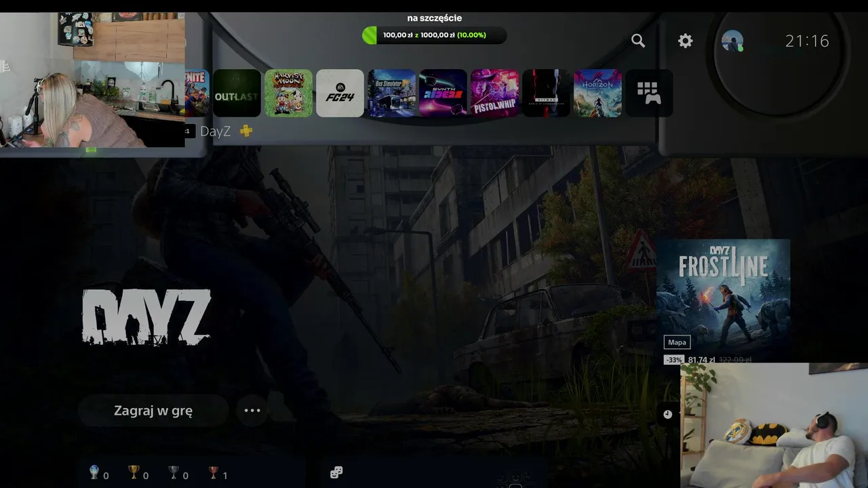Open the search magnifier icon
This screenshot has width=868, height=488.
(638, 41)
